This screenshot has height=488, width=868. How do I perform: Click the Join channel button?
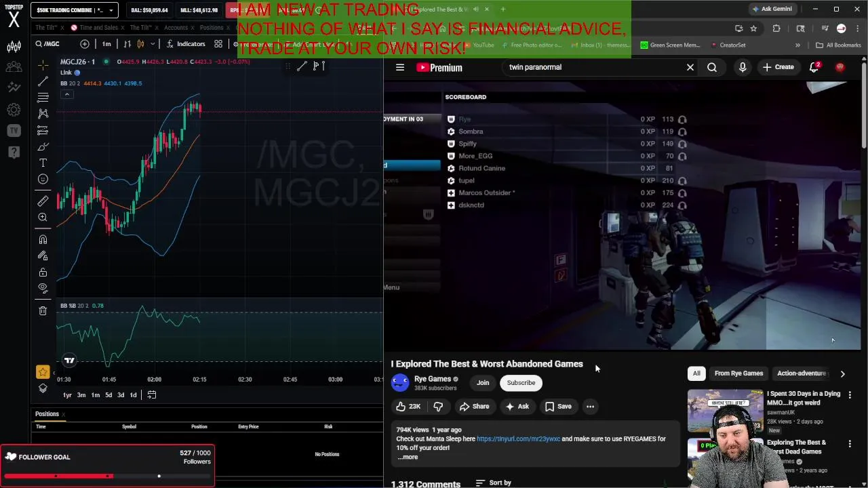pyautogui.click(x=483, y=383)
